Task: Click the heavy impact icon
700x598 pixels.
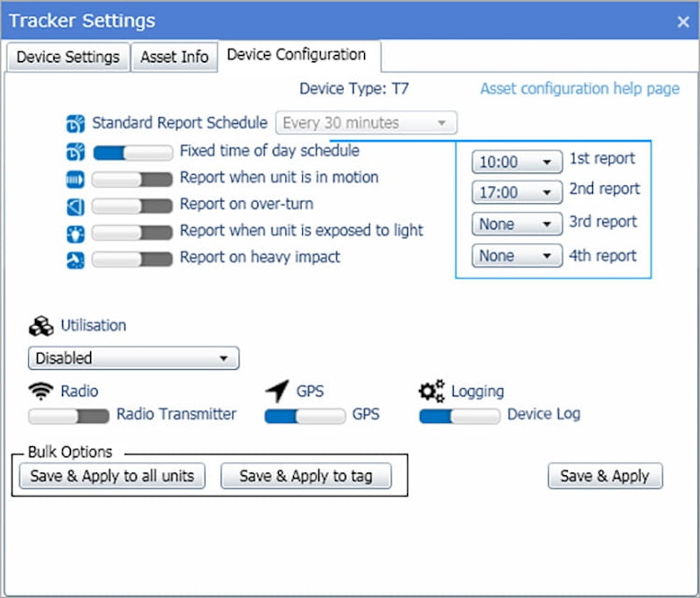Action: pyautogui.click(x=75, y=261)
